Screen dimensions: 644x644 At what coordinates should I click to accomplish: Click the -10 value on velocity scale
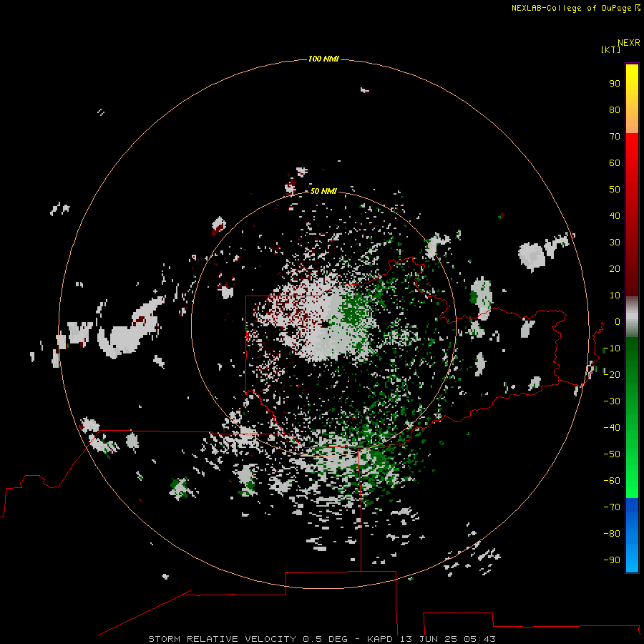pyautogui.click(x=612, y=348)
